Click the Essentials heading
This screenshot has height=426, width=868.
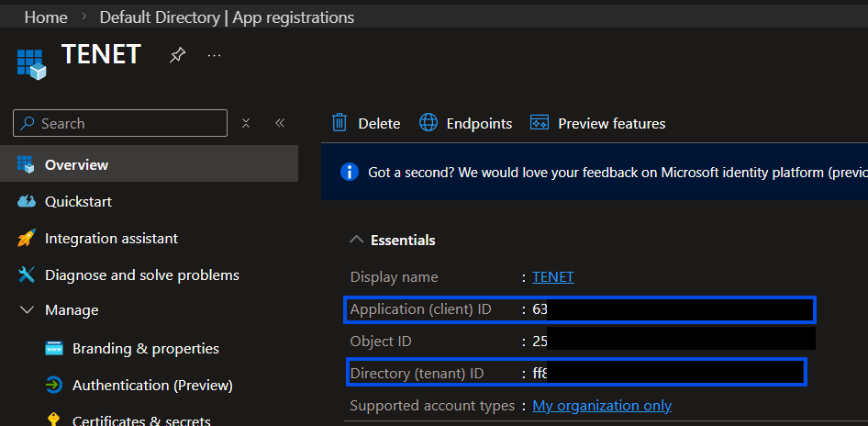pyautogui.click(x=403, y=240)
